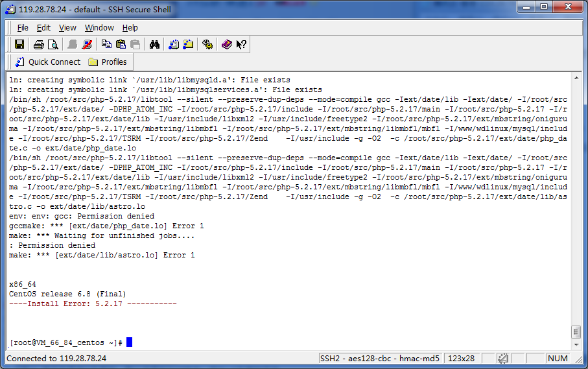Image resolution: width=588 pixels, height=369 pixels.
Task: Click the blue terminal cursor block
Action: 130,342
